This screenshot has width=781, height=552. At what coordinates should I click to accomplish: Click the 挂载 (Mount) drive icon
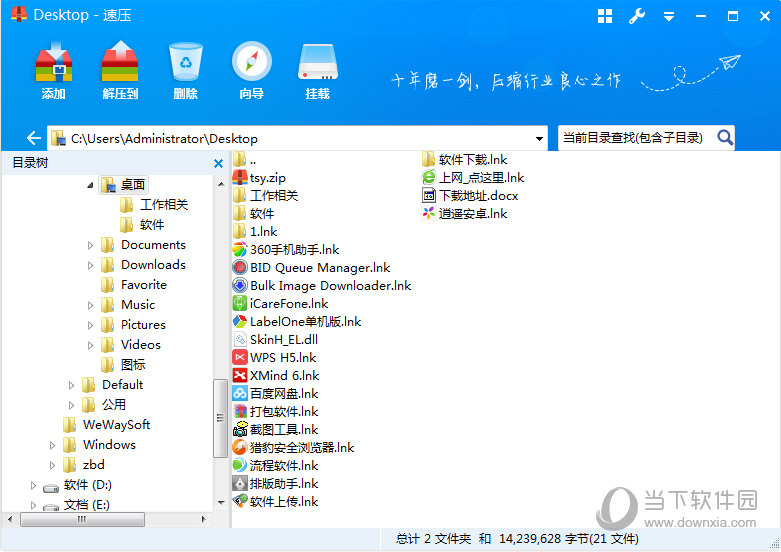(x=318, y=62)
